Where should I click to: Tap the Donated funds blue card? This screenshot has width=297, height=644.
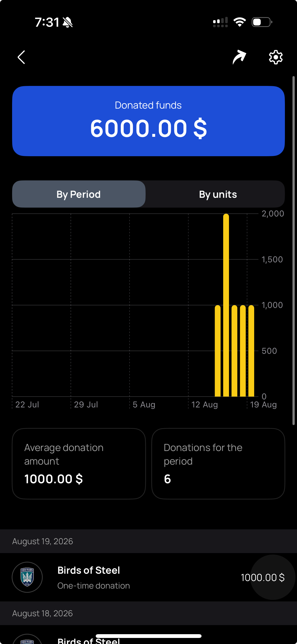(148, 121)
